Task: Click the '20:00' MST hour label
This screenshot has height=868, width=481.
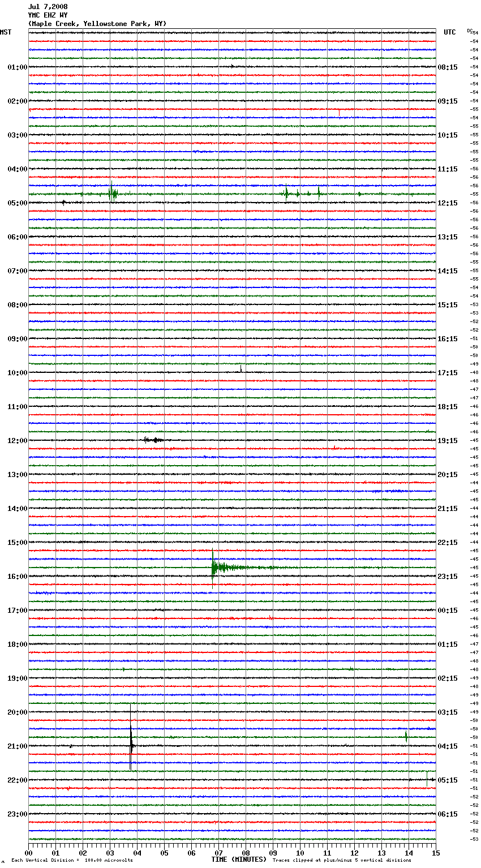Action: (18, 712)
